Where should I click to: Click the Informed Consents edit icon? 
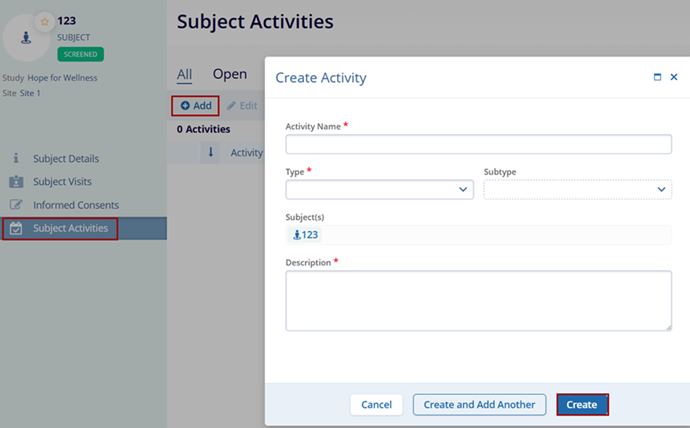coord(16,205)
